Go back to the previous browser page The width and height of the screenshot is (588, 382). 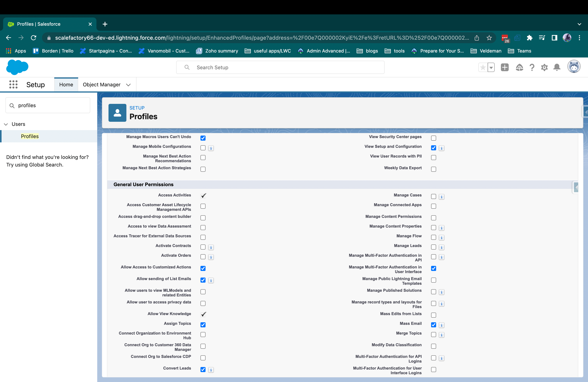pos(9,38)
